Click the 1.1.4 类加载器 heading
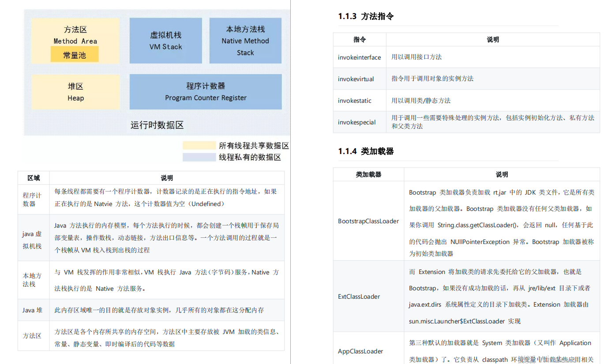This screenshot has width=604, height=364. 366,151
